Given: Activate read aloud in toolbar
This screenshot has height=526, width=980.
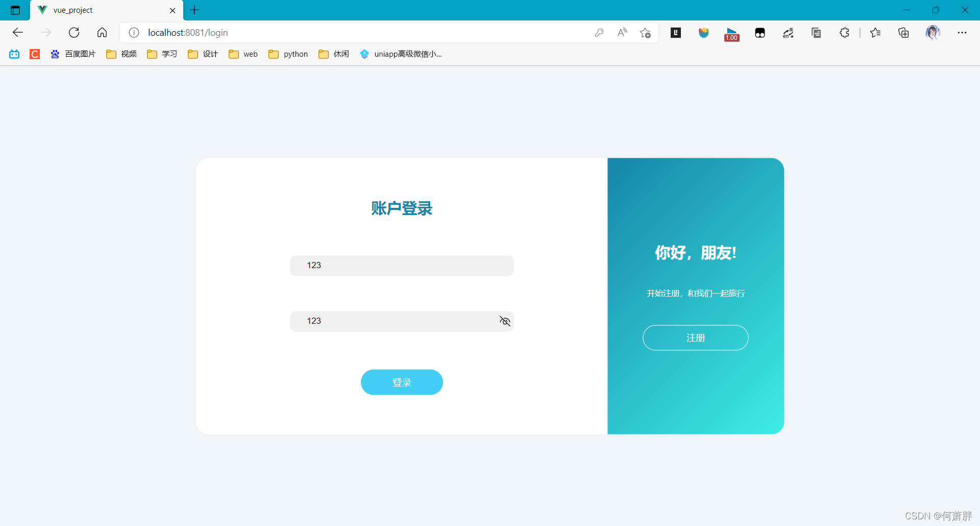Looking at the screenshot, I should [622, 32].
